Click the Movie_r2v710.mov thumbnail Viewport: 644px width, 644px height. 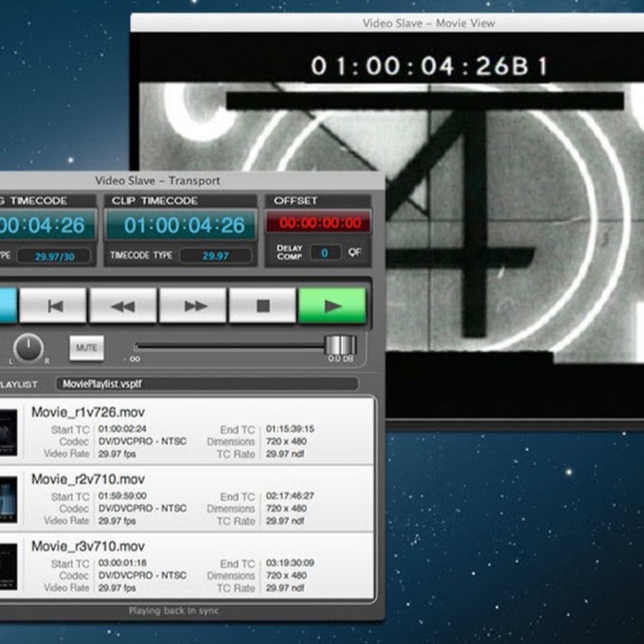click(x=8, y=498)
